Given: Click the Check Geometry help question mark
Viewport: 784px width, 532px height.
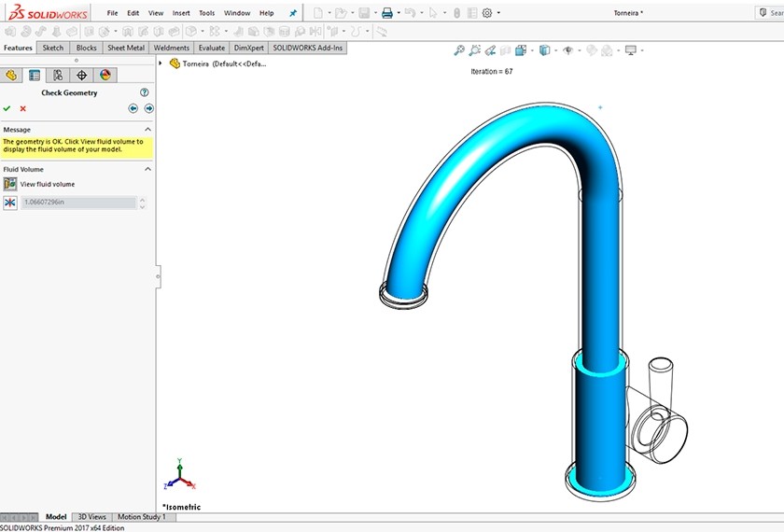Looking at the screenshot, I should [145, 92].
